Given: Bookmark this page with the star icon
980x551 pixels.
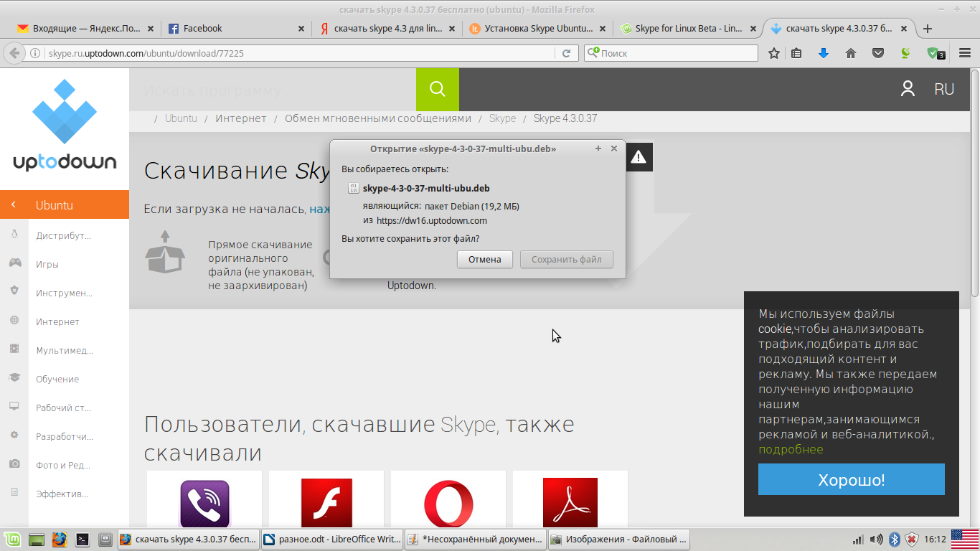Looking at the screenshot, I should point(774,53).
